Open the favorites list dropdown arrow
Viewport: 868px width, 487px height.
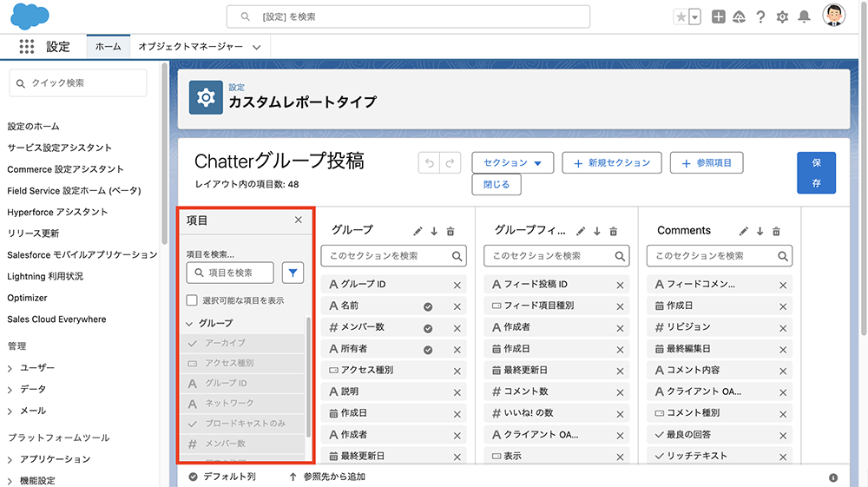[x=694, y=17]
